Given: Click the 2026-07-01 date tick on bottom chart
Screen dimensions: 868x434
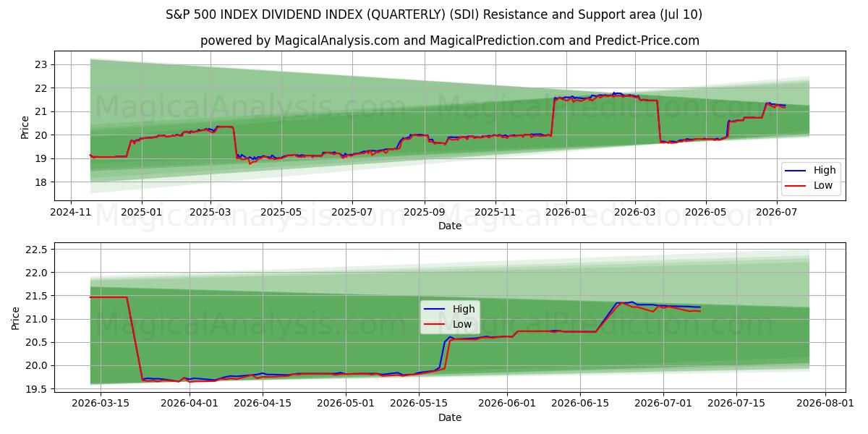Looking at the screenshot, I should 663,404.
